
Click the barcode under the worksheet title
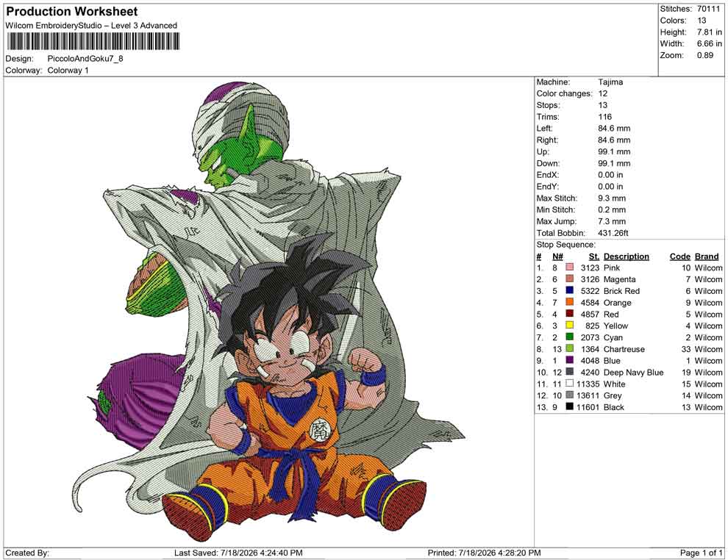click(93, 42)
